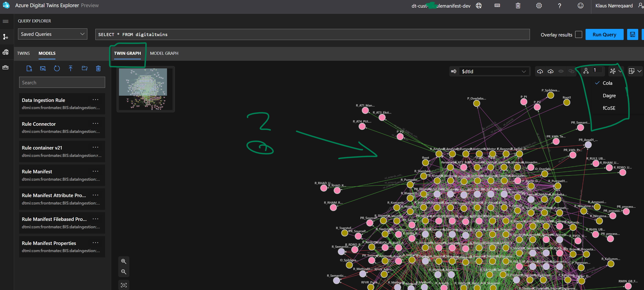Refresh the models list
Viewport: 644px width, 290px height.
click(57, 68)
